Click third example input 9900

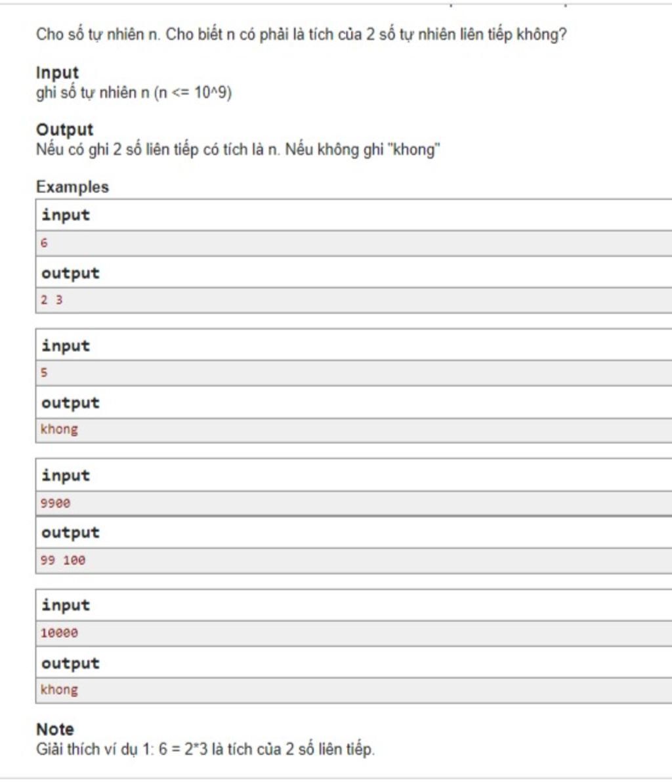pyautogui.click(x=55, y=503)
